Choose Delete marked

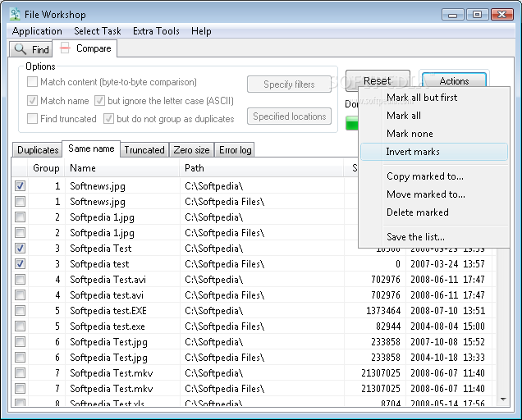[x=434, y=212]
